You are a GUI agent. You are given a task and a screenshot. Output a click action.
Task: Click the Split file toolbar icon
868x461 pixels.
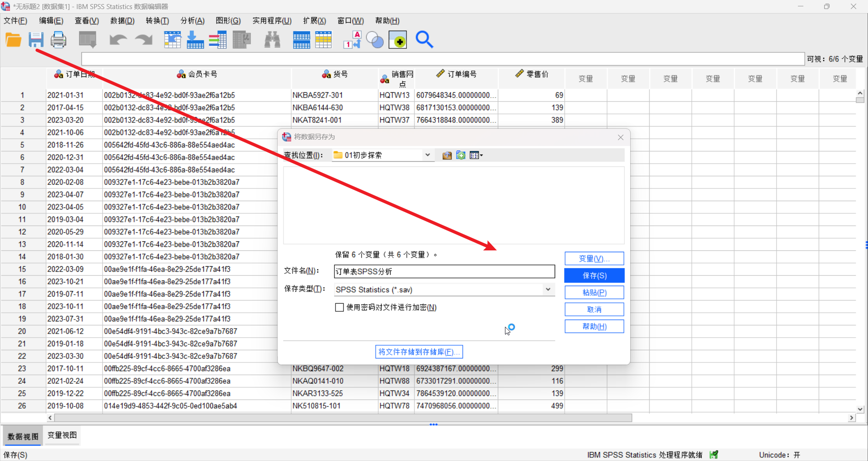(x=302, y=40)
